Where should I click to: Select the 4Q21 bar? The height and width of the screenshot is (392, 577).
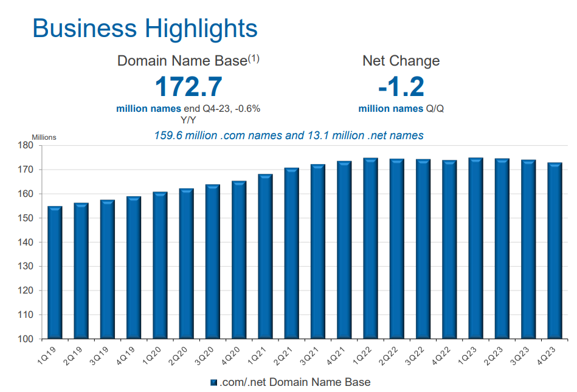click(x=344, y=250)
